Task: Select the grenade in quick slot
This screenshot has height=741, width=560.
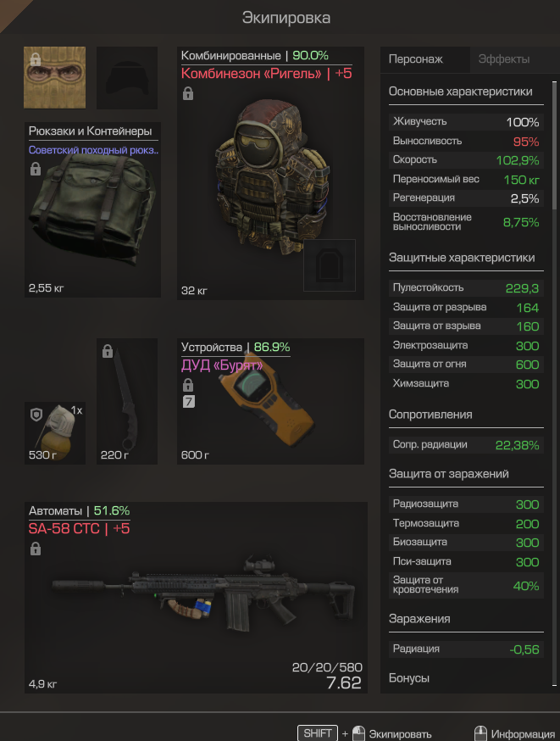Action: click(x=55, y=433)
